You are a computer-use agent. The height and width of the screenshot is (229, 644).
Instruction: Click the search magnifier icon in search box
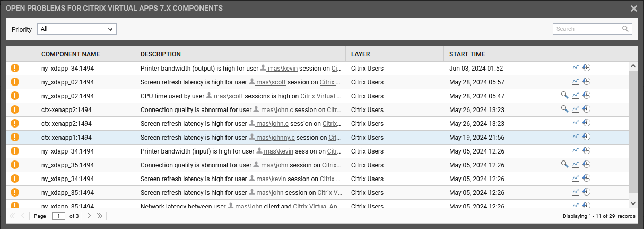(x=625, y=29)
